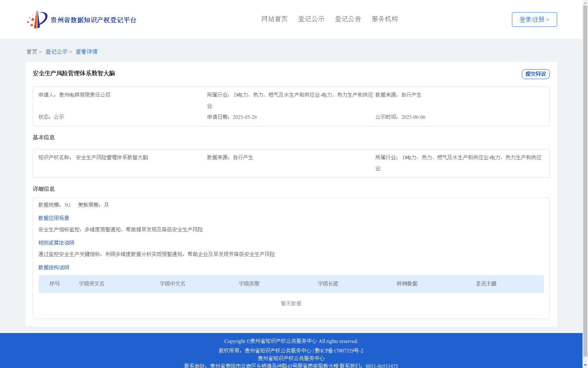Click the platform logo icon
Screen dimensions: 588x368
[37, 20]
